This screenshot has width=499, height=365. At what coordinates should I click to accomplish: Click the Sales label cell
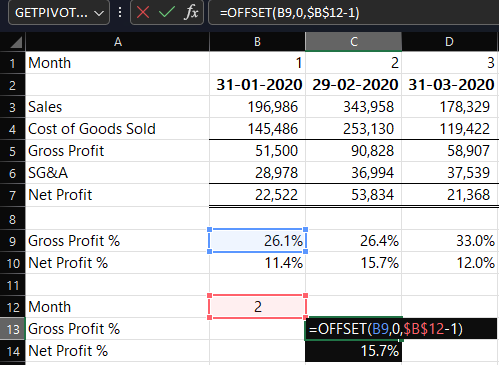tap(117, 107)
